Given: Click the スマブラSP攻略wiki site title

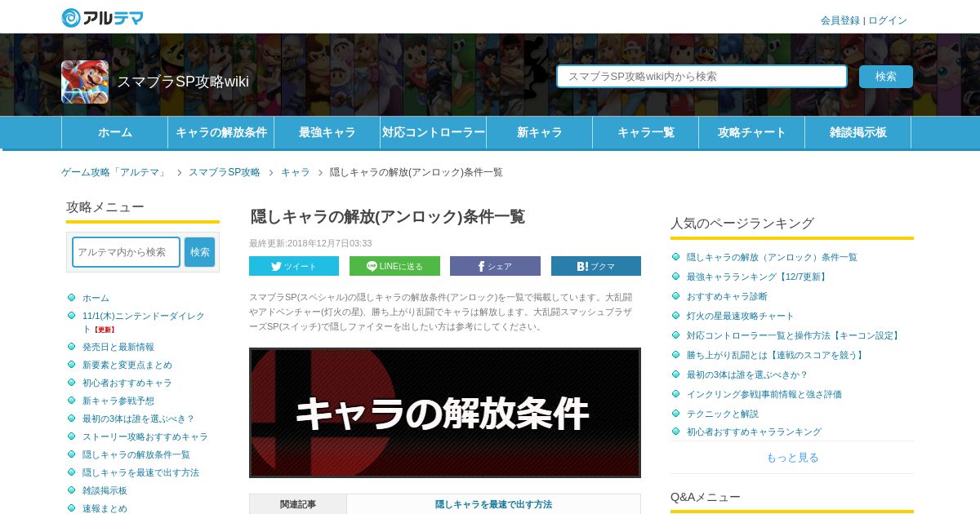Looking at the screenshot, I should tap(183, 82).
